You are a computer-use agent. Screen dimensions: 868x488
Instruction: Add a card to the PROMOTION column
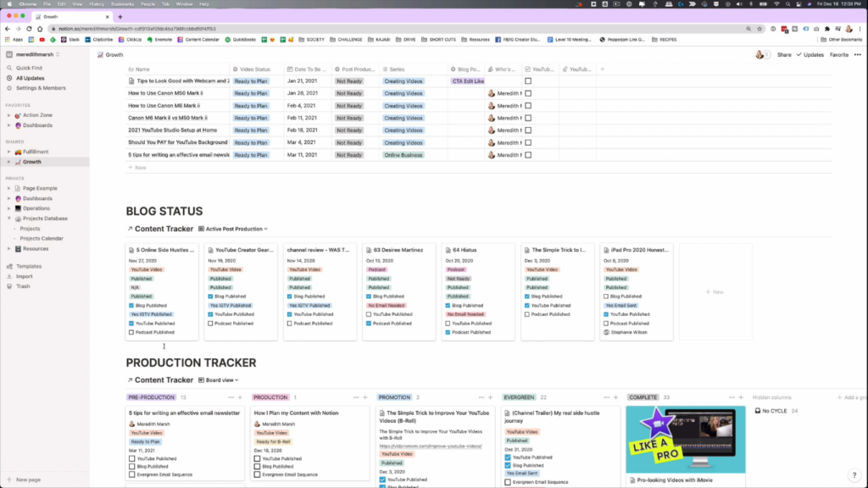coord(491,397)
